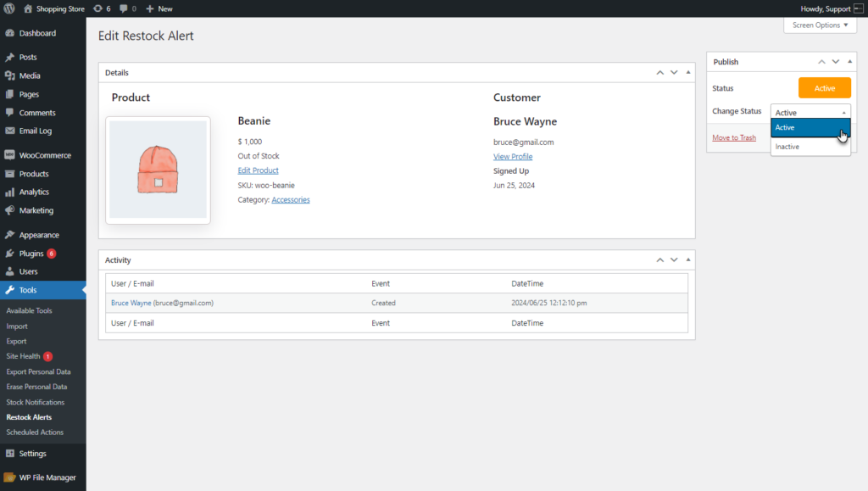
Task: Move the Details panel up
Action: [659, 73]
